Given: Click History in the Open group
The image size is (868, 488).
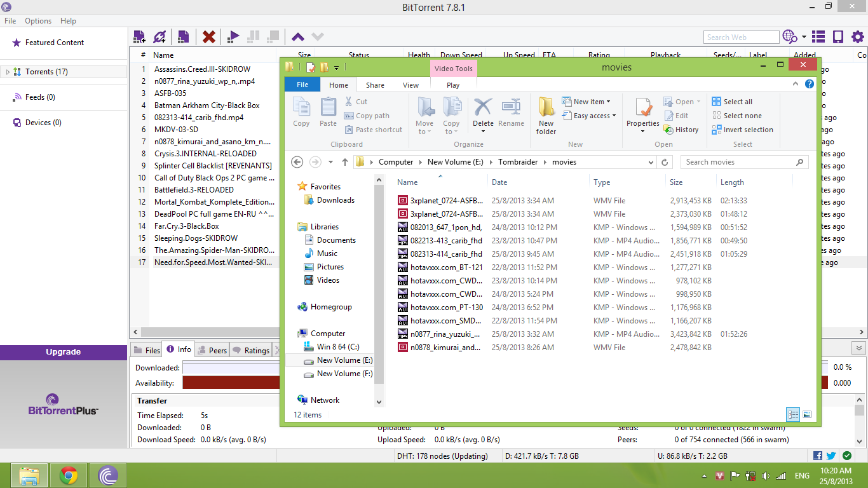Looking at the screenshot, I should tap(681, 130).
